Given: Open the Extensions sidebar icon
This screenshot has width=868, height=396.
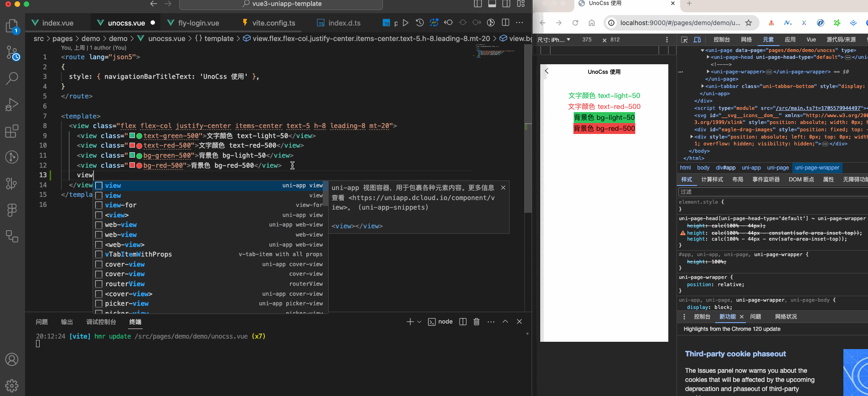Looking at the screenshot, I should [12, 131].
